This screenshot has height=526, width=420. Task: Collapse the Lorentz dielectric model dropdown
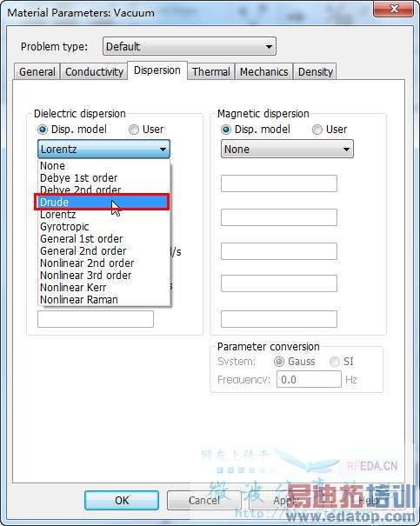(104, 149)
